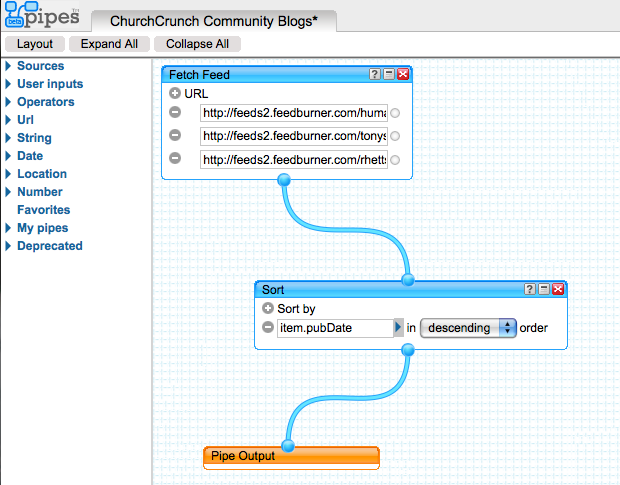Close the Fetch Feed module
This screenshot has width=620, height=485.
coord(403,74)
